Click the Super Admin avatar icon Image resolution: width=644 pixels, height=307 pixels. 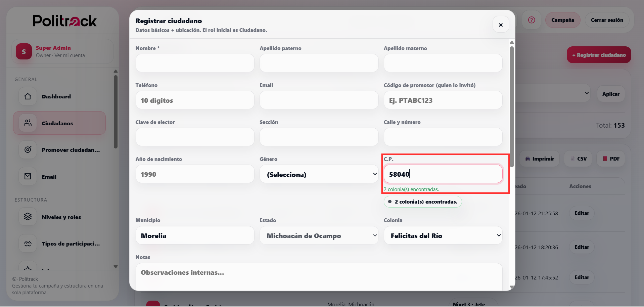point(23,51)
